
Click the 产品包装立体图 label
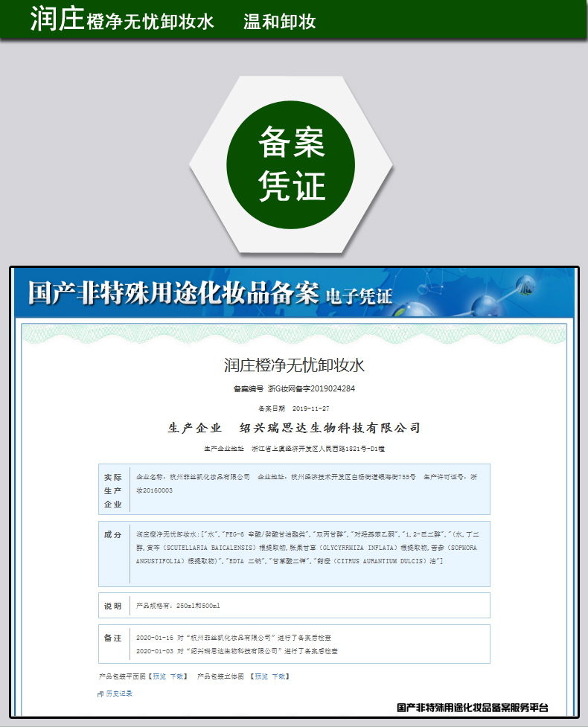[220, 676]
